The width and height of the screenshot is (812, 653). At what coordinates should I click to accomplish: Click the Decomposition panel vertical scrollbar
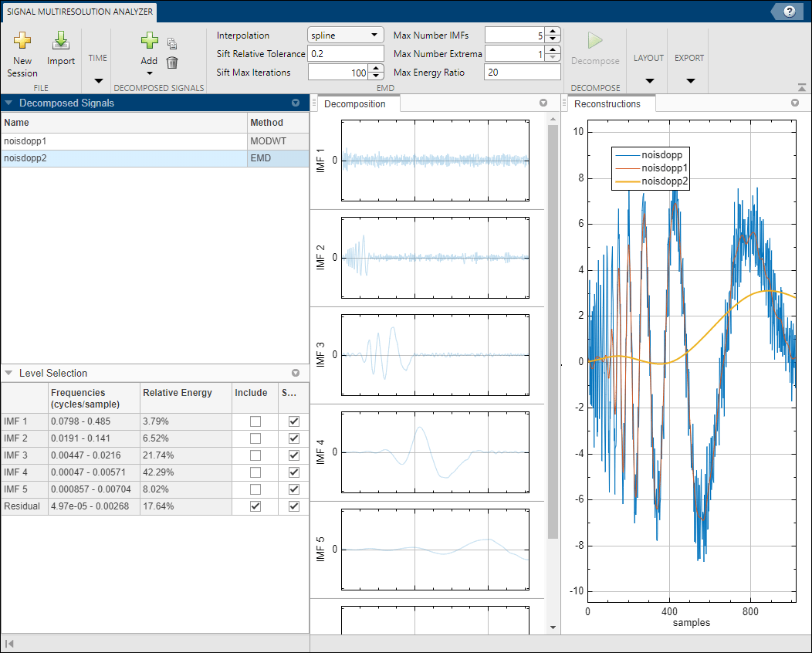pyautogui.click(x=552, y=332)
